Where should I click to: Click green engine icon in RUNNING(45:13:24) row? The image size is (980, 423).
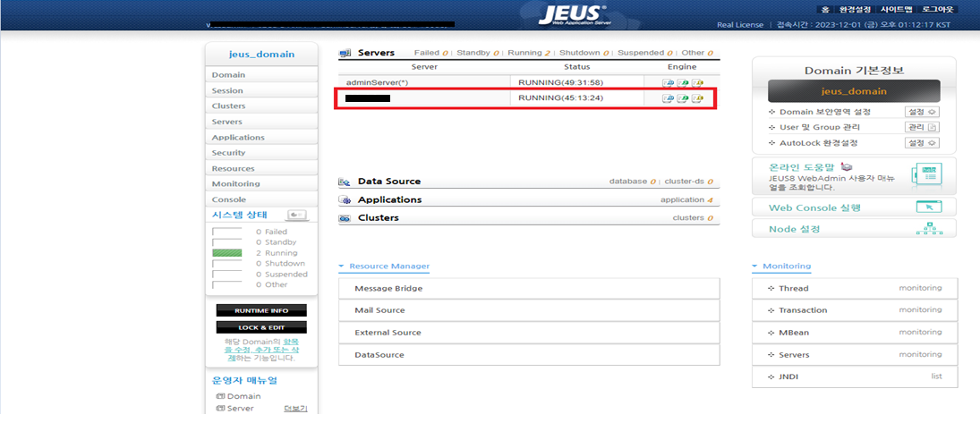click(683, 98)
